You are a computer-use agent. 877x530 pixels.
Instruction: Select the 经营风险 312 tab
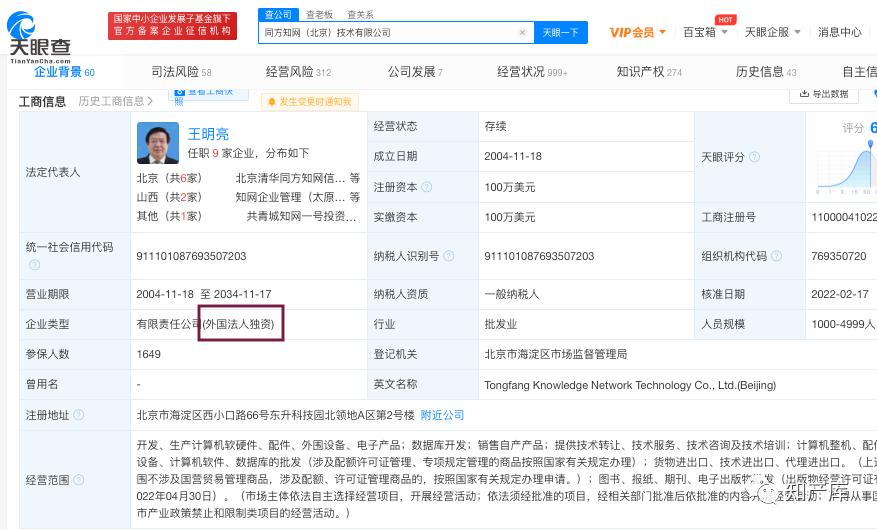(298, 72)
